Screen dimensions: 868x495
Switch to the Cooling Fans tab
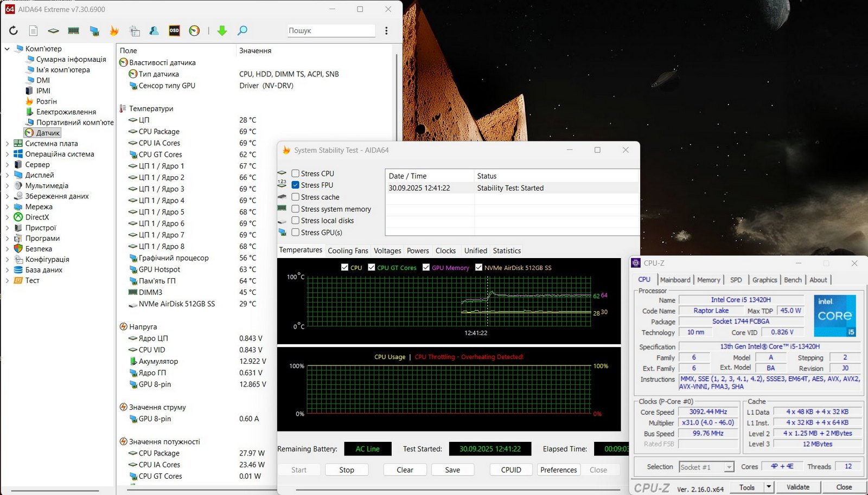click(x=348, y=250)
